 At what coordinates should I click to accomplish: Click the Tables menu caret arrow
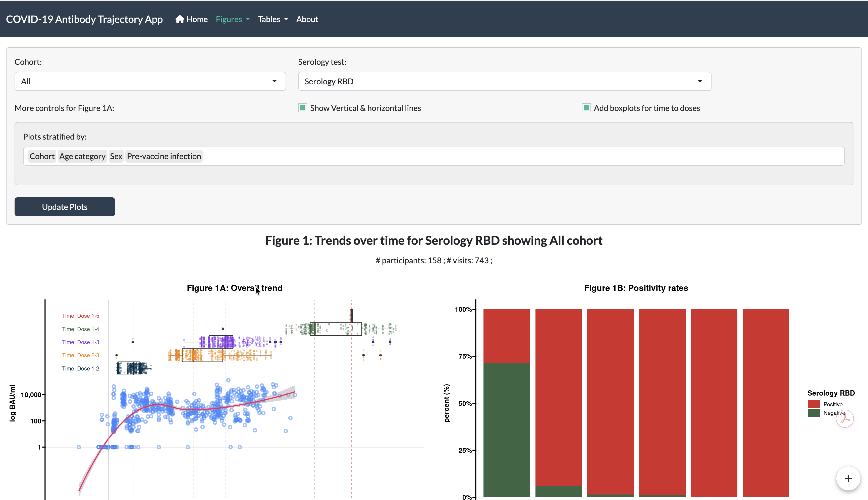(x=286, y=19)
